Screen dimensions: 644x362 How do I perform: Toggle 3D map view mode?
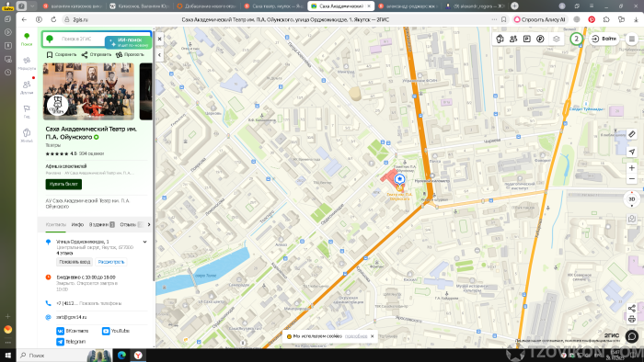pos(632,199)
